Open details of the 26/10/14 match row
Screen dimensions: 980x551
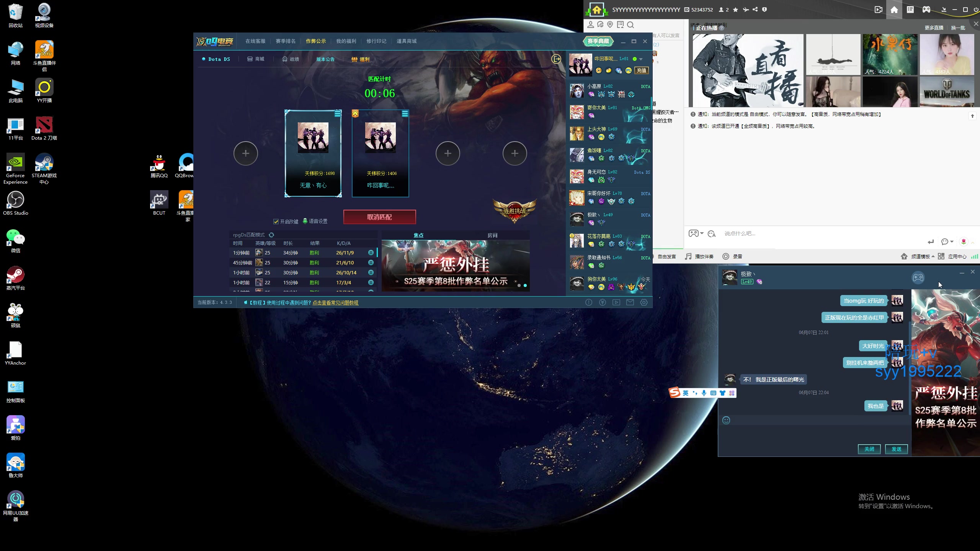(371, 272)
